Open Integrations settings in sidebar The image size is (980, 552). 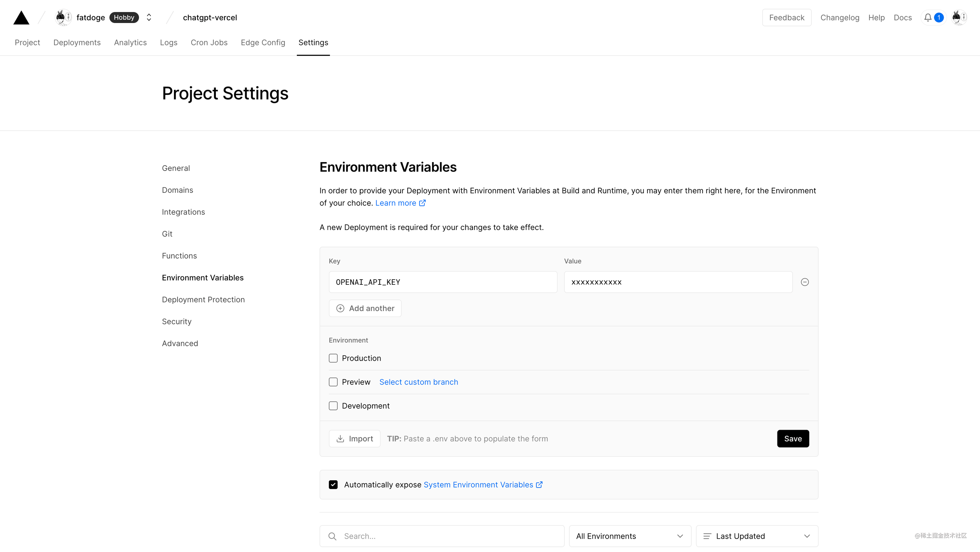tap(183, 212)
